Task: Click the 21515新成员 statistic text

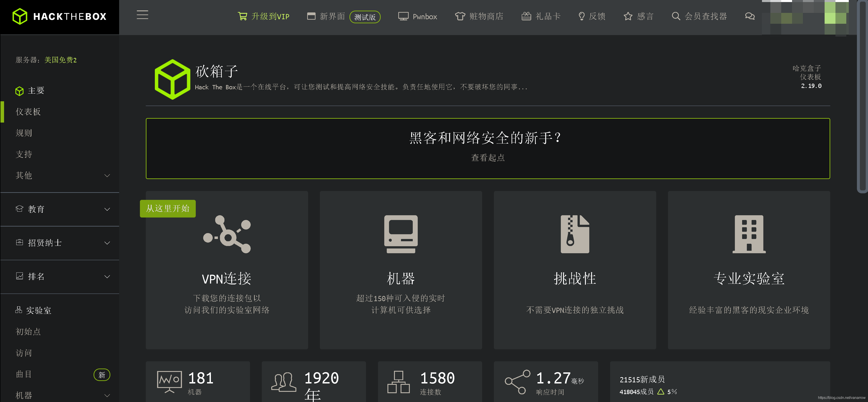Action: tap(642, 379)
